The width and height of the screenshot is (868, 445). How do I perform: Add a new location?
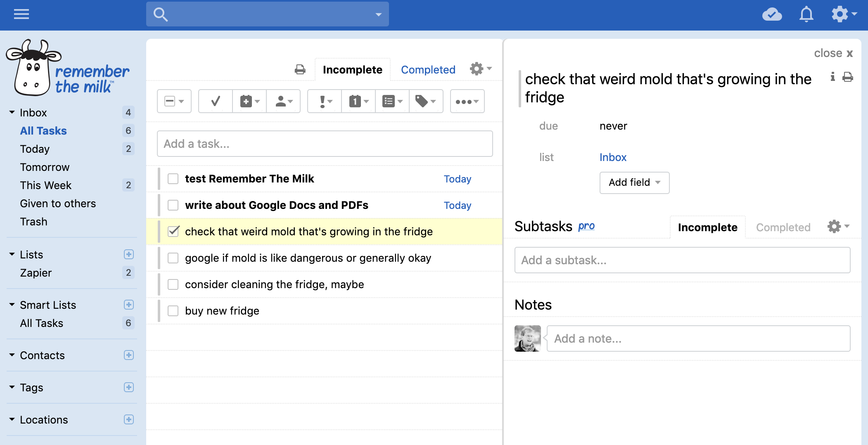129,419
